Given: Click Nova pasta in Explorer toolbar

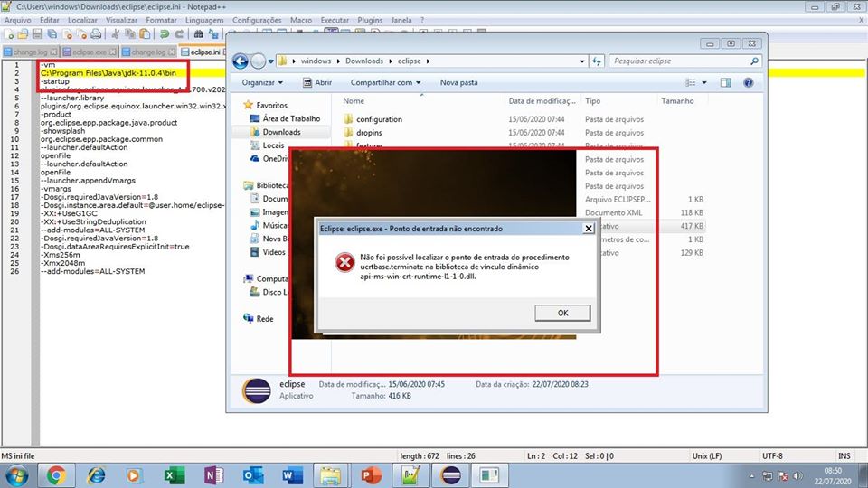Looking at the screenshot, I should [x=459, y=82].
